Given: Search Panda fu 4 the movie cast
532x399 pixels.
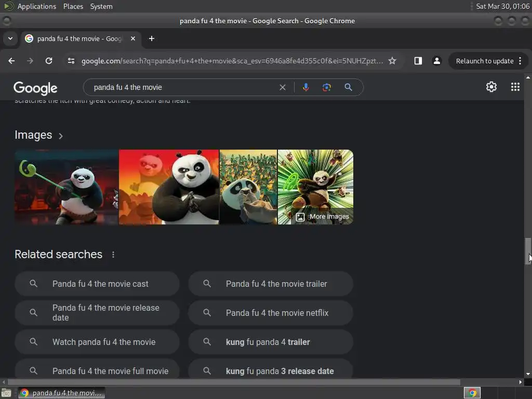Looking at the screenshot, I should coord(97,284).
